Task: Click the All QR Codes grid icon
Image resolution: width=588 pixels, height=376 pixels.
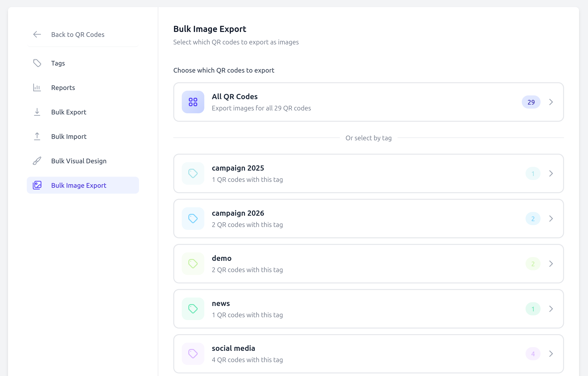Action: point(193,102)
